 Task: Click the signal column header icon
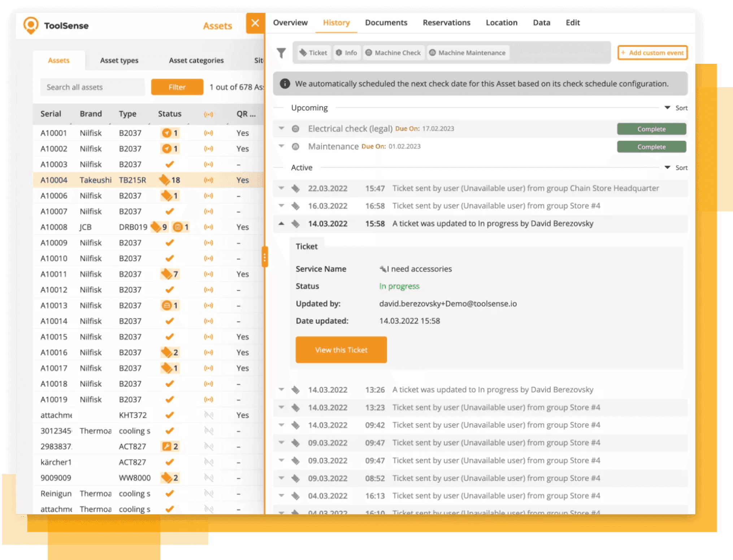pyautogui.click(x=208, y=114)
